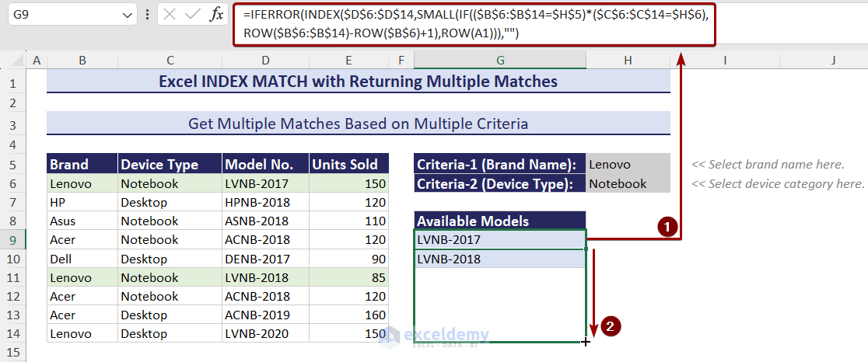Click model cell 'ACNB-2019'
The width and height of the screenshot is (868, 362).
point(266,315)
